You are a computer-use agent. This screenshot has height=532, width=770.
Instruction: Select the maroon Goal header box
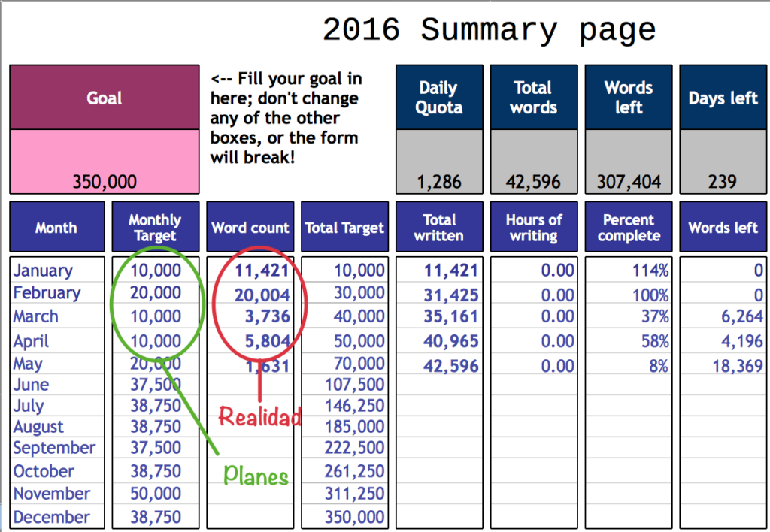click(105, 98)
